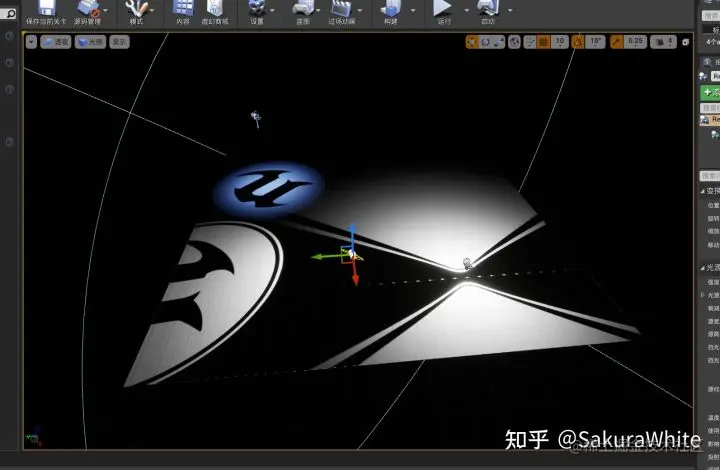Click the Blueprints (蓝图) toolbar icon
720x470 pixels.
click(303, 7)
